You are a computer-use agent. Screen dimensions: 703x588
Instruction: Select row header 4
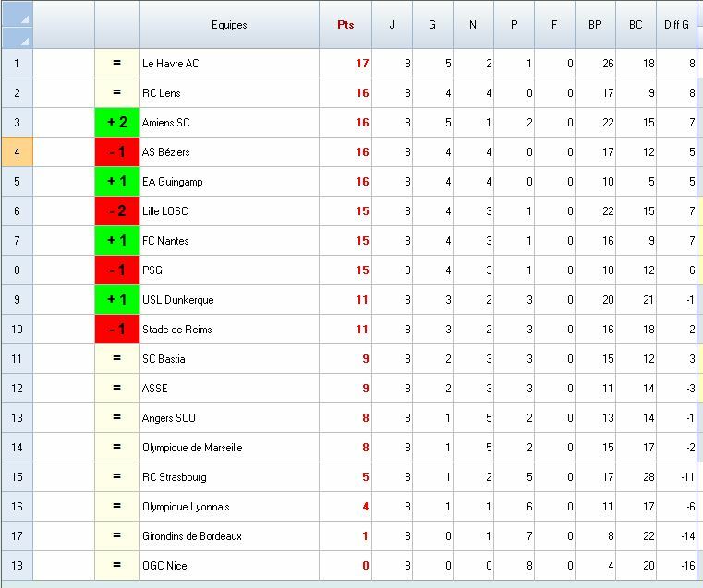pyautogui.click(x=17, y=151)
